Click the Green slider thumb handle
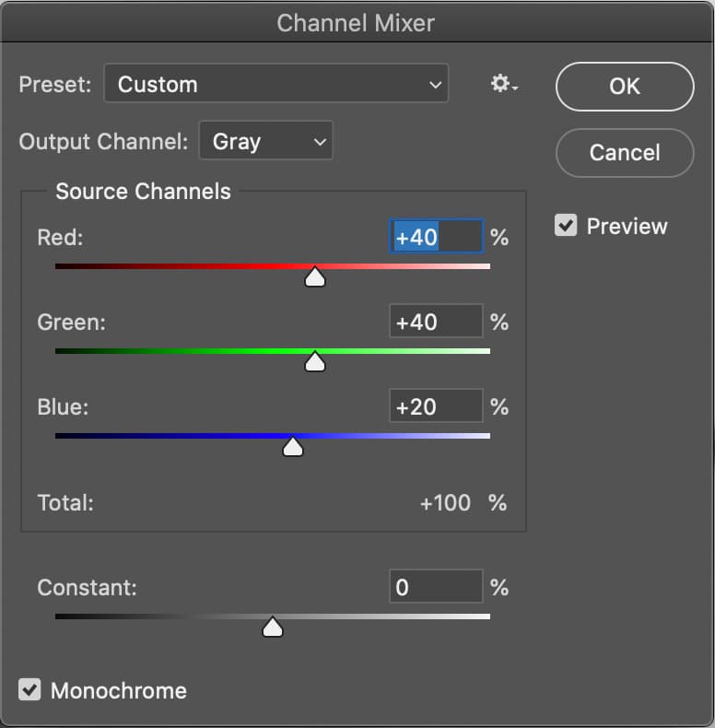Viewport: 715px width, 728px height. click(x=315, y=361)
